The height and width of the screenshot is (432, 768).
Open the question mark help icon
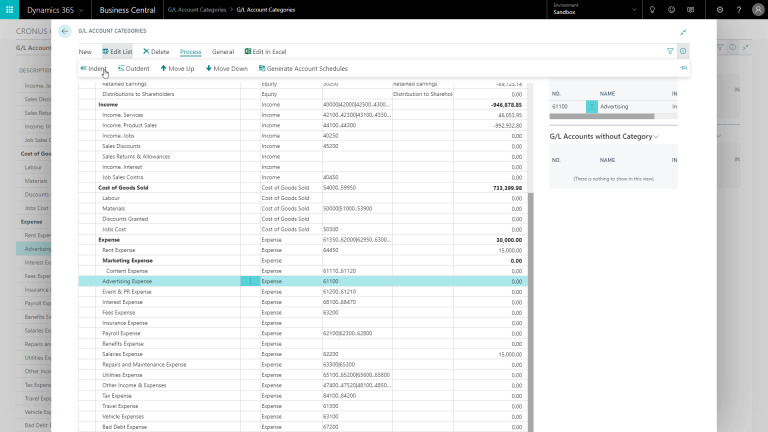click(739, 9)
